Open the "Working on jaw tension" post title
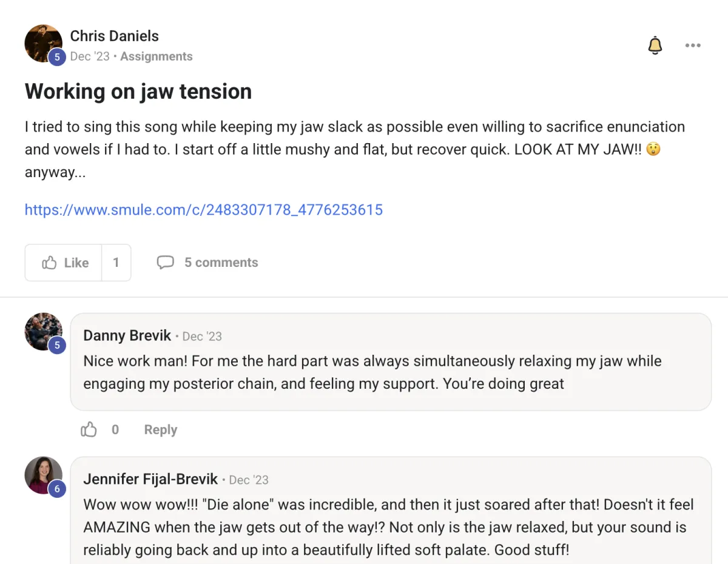Screen dimensions: 728x564 coord(138,92)
